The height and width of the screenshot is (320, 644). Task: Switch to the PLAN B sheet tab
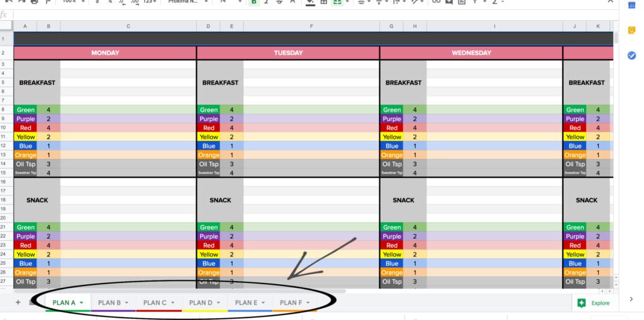[x=109, y=303]
